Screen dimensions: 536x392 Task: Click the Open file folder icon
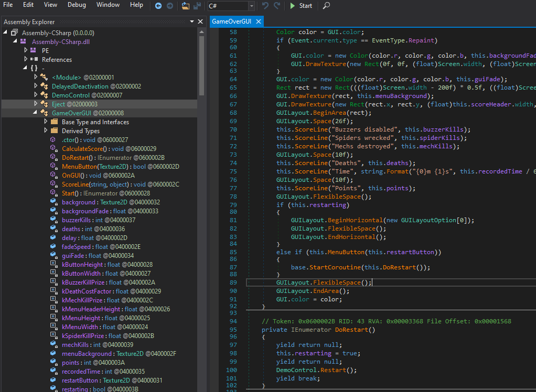tap(185, 6)
